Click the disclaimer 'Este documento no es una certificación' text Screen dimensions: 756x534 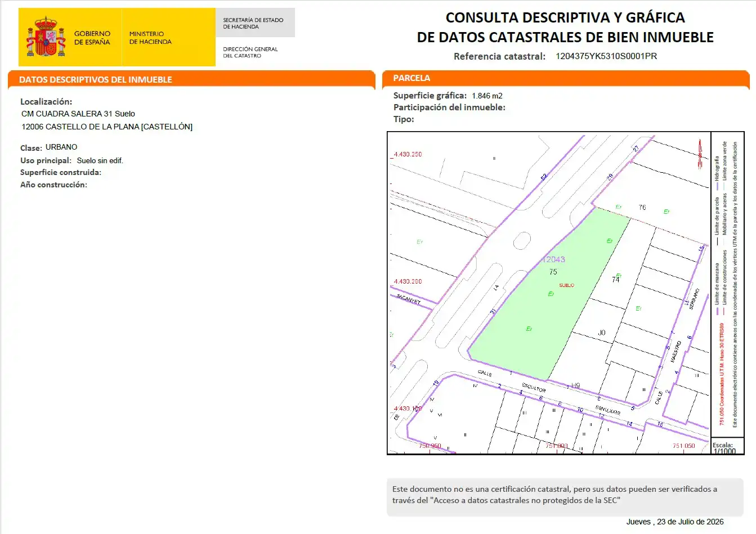click(x=554, y=495)
